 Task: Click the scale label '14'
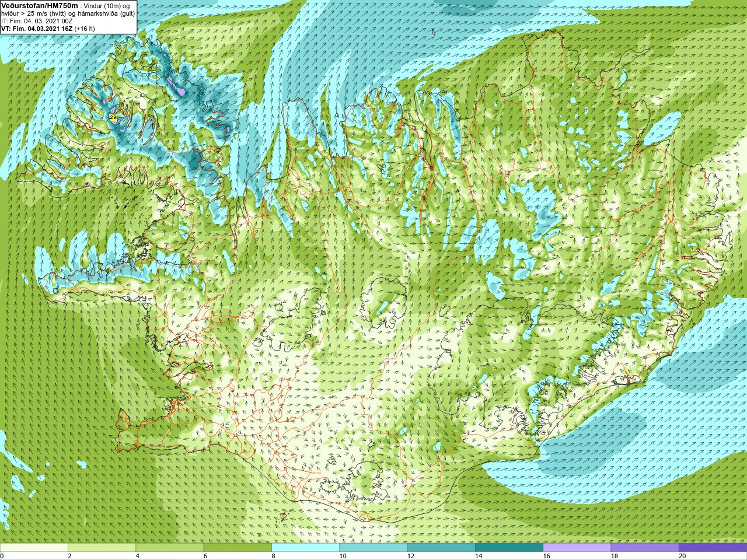point(479,556)
